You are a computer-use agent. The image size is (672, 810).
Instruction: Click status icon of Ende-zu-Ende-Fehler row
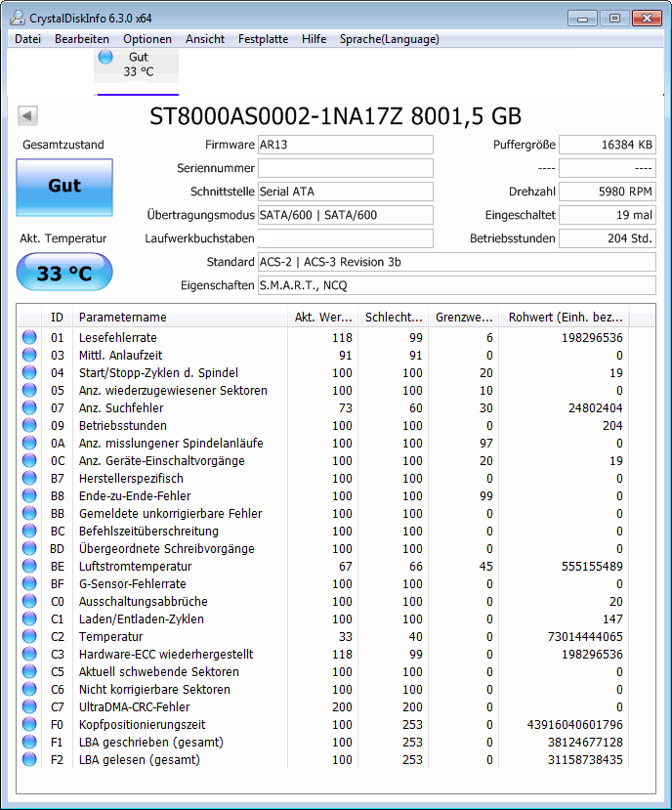(x=29, y=494)
